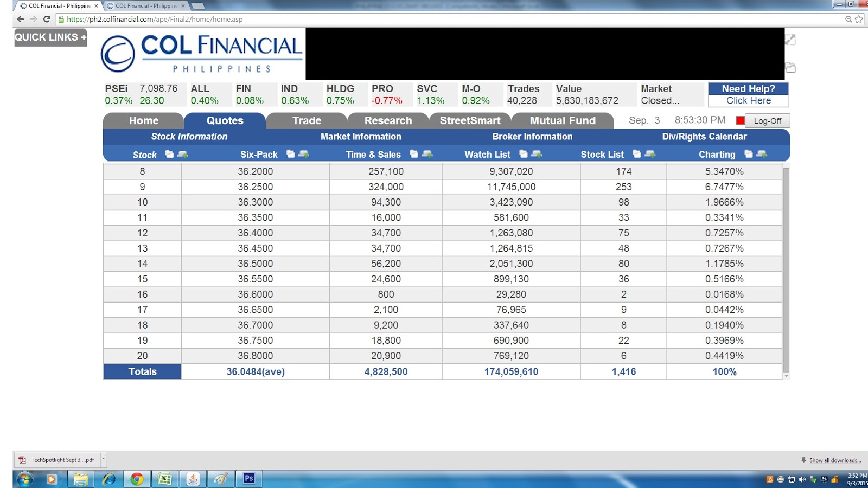The height and width of the screenshot is (488, 868).
Task: Reload the page via browser refresh icon
Action: [x=46, y=18]
